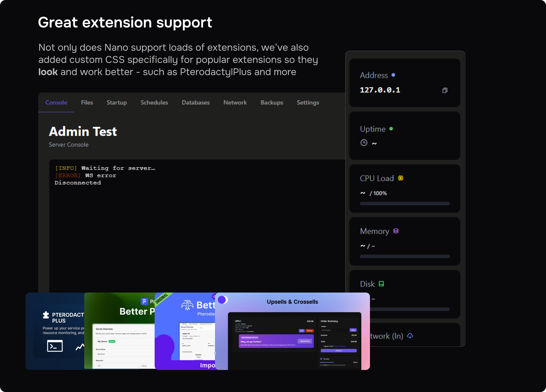Click the Uptime clock icon
Image resolution: width=546 pixels, height=392 pixels.
364,143
